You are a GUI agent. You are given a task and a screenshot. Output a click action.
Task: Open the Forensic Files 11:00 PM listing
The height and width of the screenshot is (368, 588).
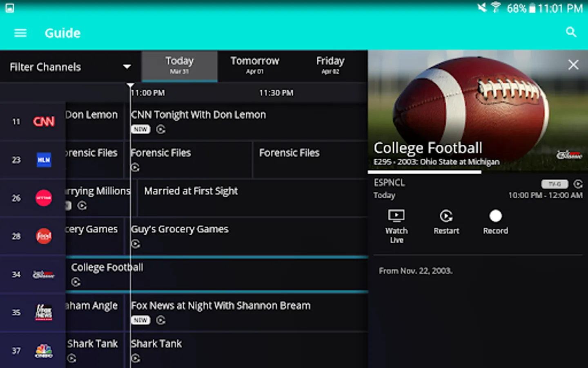(x=191, y=160)
